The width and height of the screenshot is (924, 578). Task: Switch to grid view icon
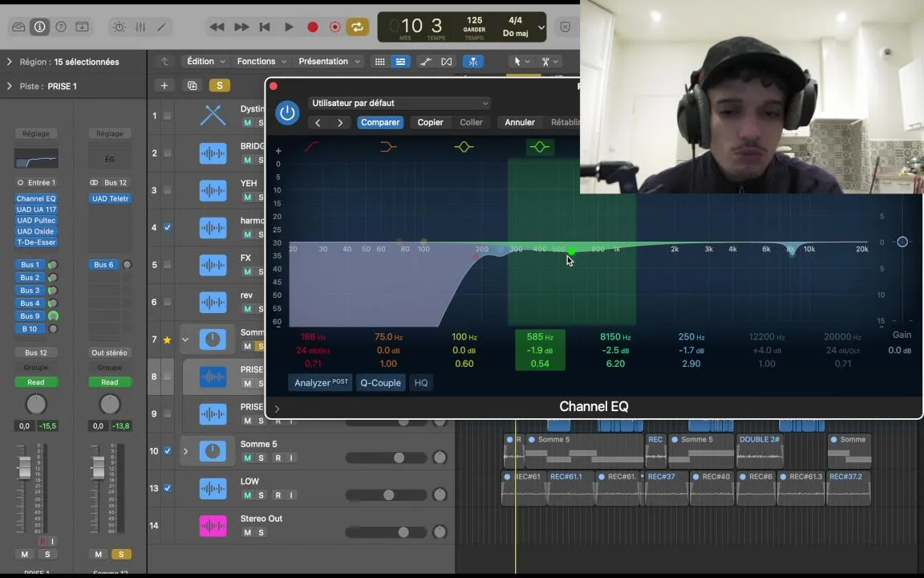(x=380, y=61)
